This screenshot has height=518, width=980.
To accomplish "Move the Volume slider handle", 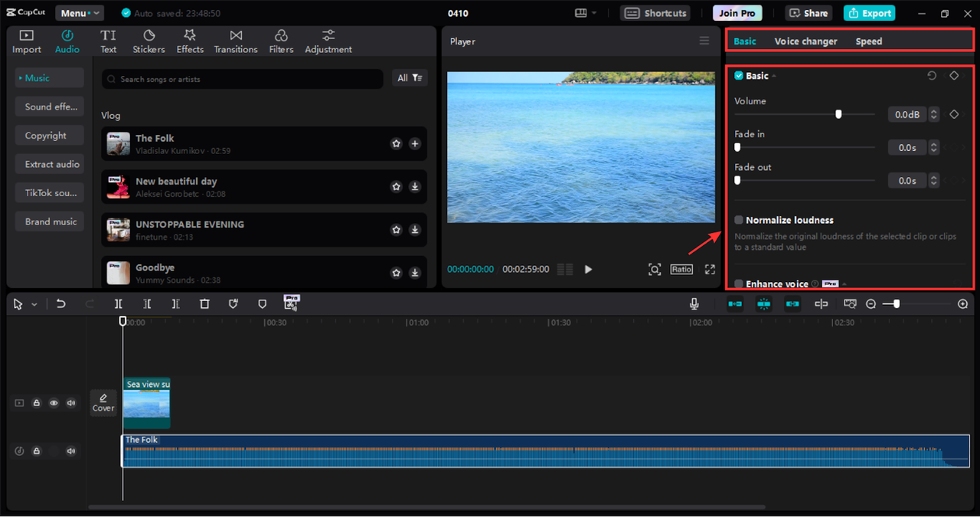I will tap(838, 114).
